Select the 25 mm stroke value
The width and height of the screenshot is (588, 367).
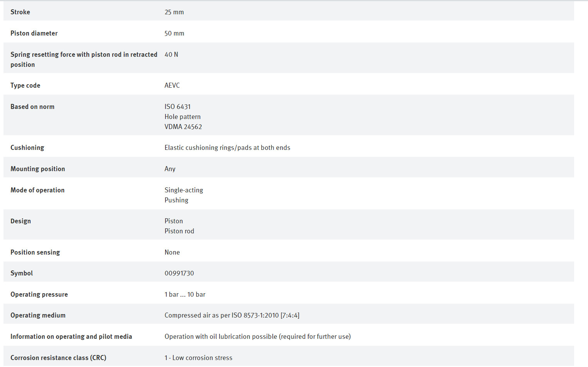pyautogui.click(x=174, y=12)
